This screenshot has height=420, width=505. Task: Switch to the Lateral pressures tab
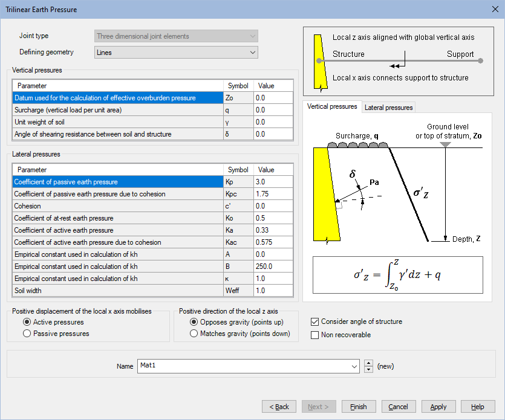389,108
